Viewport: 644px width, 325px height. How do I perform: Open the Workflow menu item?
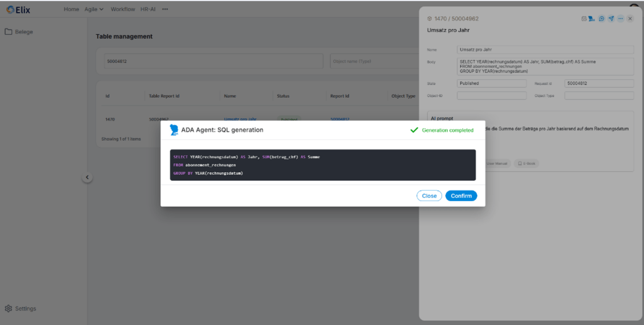(x=123, y=9)
